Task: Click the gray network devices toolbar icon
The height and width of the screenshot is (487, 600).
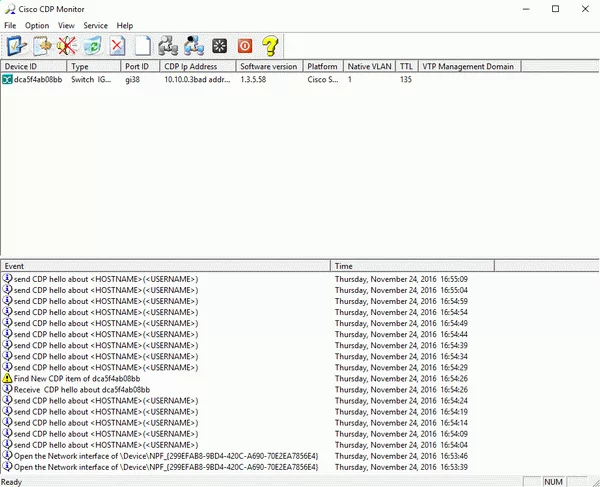Action: coord(168,46)
